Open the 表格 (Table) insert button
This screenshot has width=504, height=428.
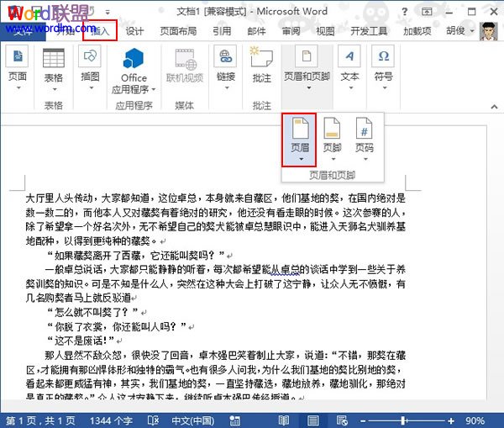[x=53, y=66]
